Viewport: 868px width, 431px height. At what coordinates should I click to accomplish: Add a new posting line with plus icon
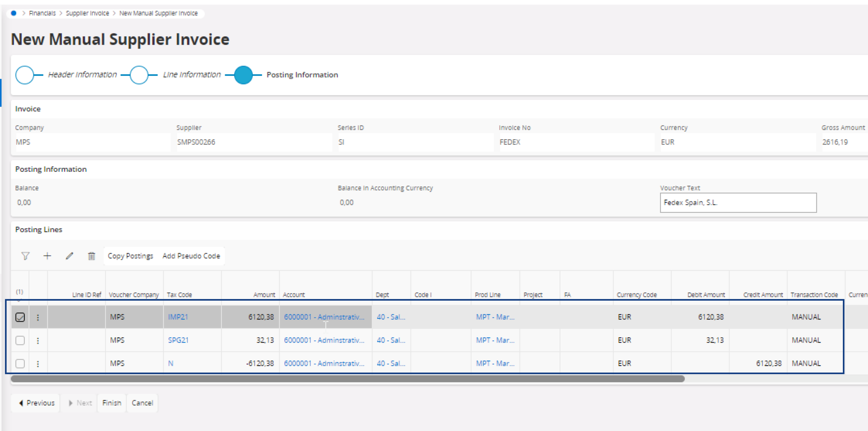coord(47,256)
